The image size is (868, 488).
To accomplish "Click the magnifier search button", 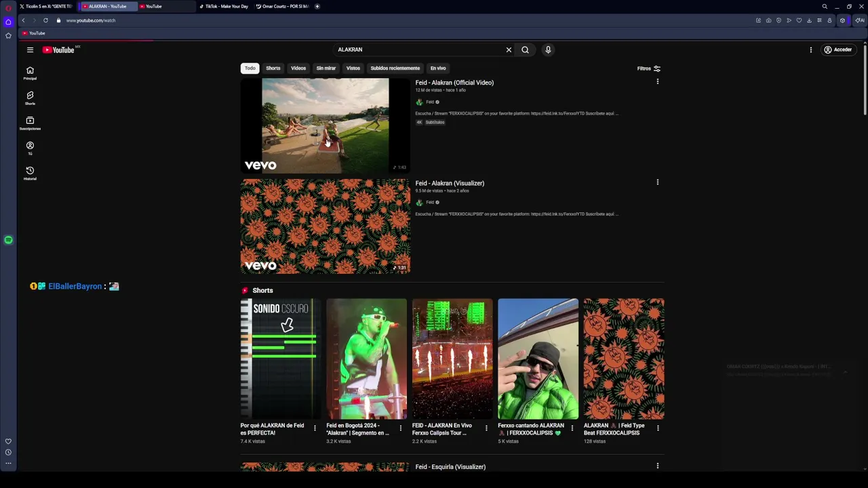I will (525, 49).
